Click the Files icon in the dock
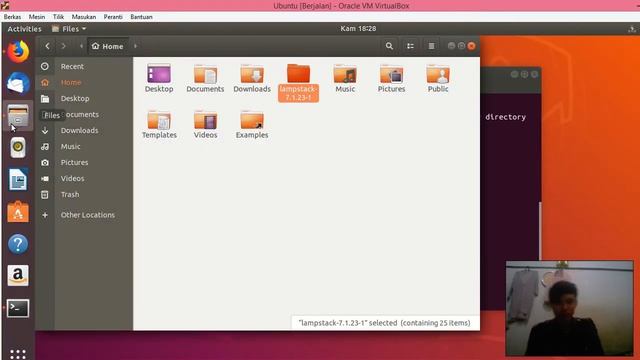 (x=18, y=116)
